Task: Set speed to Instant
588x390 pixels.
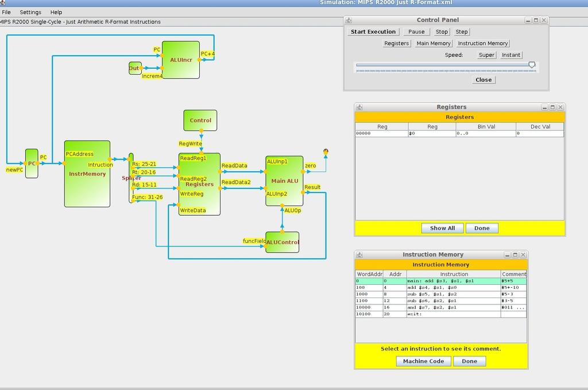Action: 511,55
